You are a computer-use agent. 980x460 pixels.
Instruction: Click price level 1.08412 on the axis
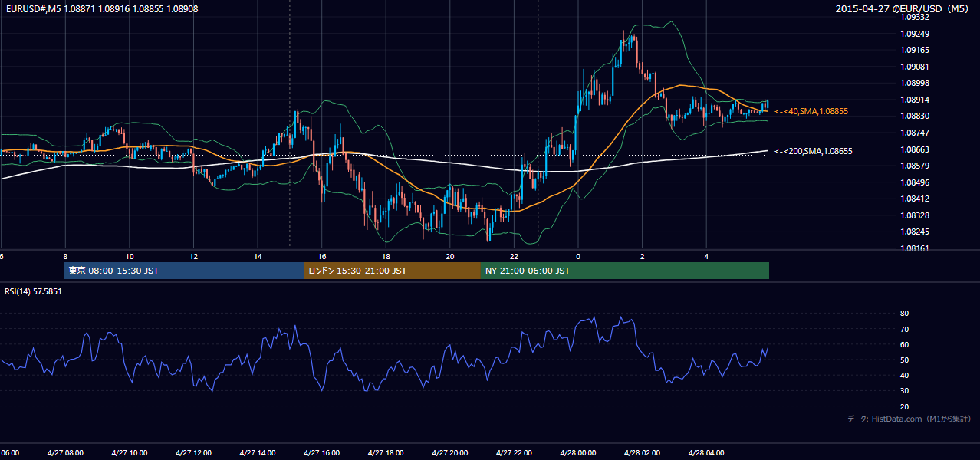915,199
